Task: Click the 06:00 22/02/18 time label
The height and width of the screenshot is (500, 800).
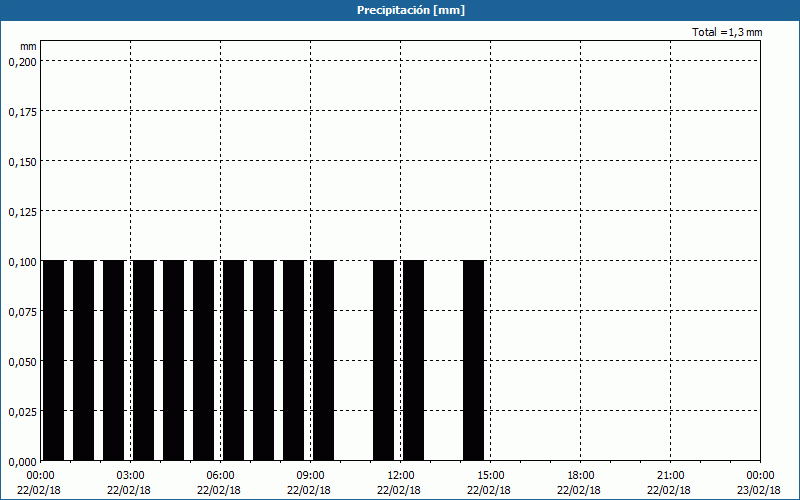Action: (x=219, y=483)
